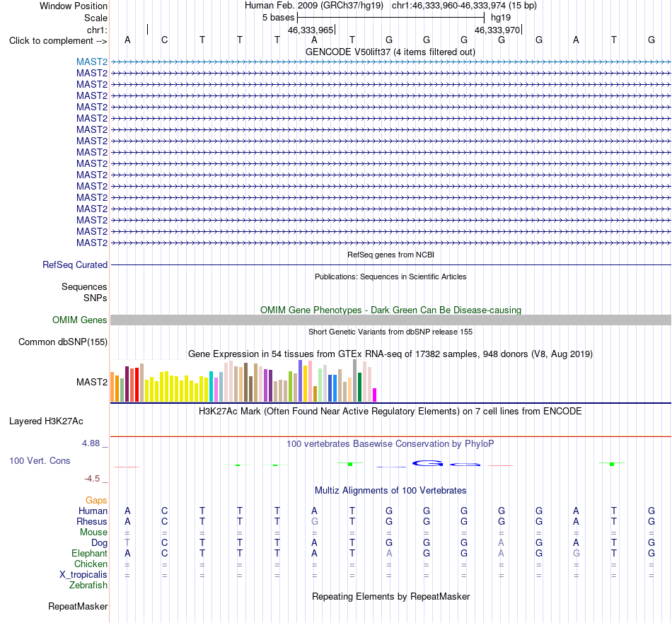Viewport: 672px width, 623px height.
Task: Open 'OMIM Gene Phenotypes - Dark Green' track title
Action: [390, 310]
